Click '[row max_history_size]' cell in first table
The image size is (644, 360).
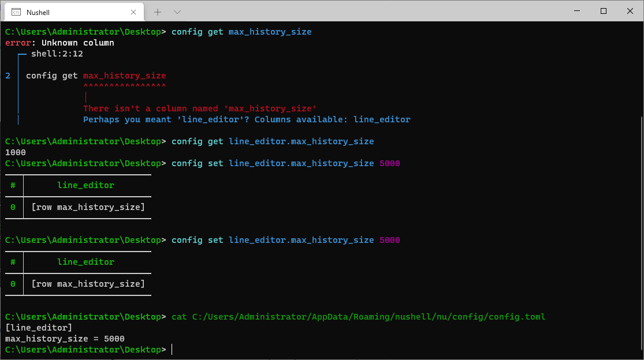(x=88, y=207)
